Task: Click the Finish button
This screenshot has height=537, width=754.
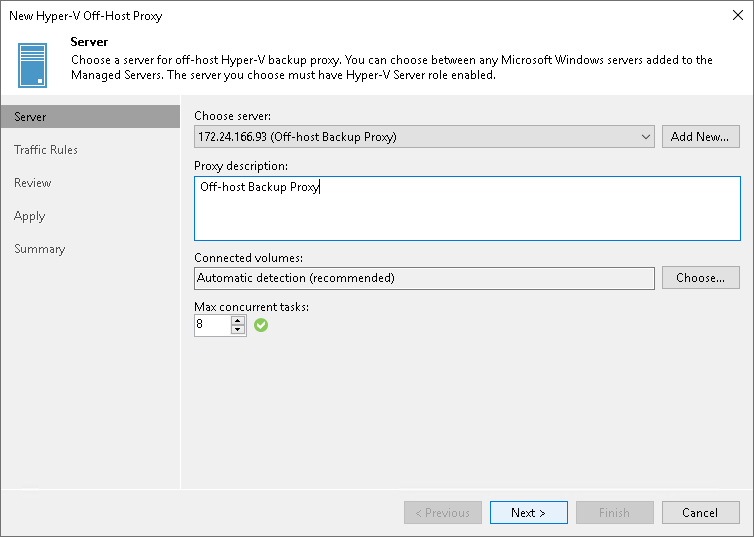Action: tap(614, 513)
